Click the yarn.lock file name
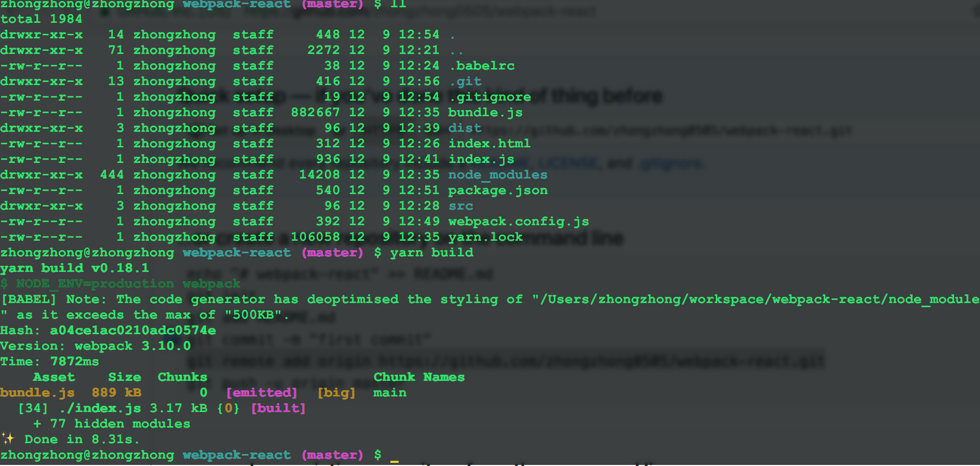This screenshot has height=466, width=980. click(x=485, y=237)
